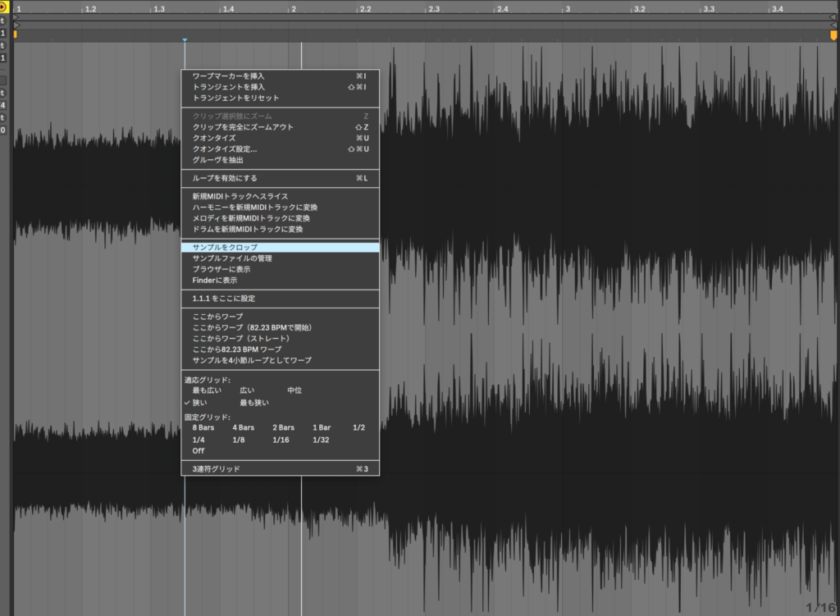Viewport: 840px width, 616px height.
Task: Click the orange start marker flag
Action: [15, 34]
